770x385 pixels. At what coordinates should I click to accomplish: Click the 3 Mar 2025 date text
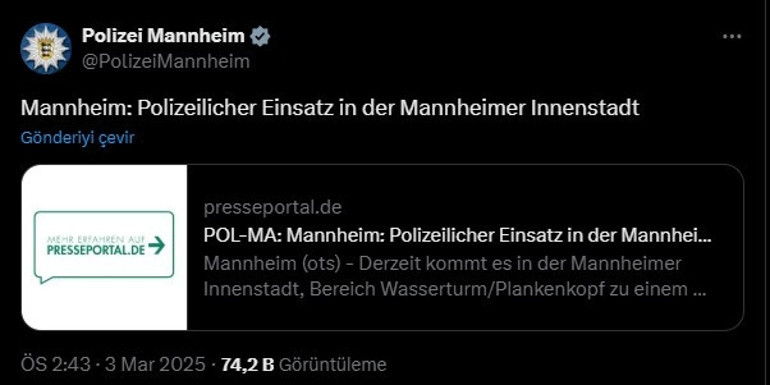(154, 364)
